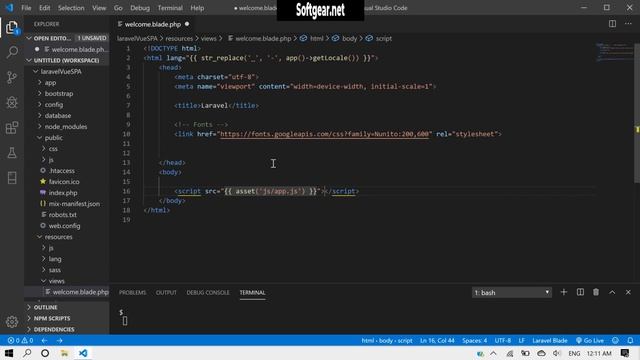Switch to the Debug Console tab

208,292
